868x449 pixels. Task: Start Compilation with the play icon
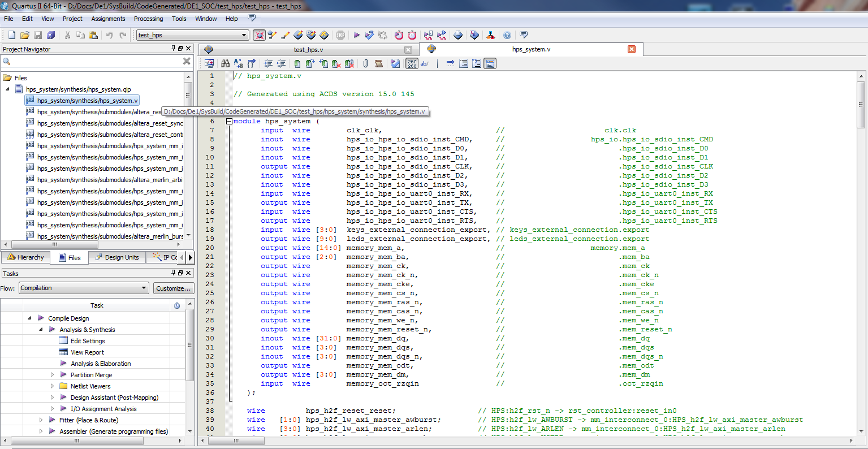pyautogui.click(x=357, y=35)
